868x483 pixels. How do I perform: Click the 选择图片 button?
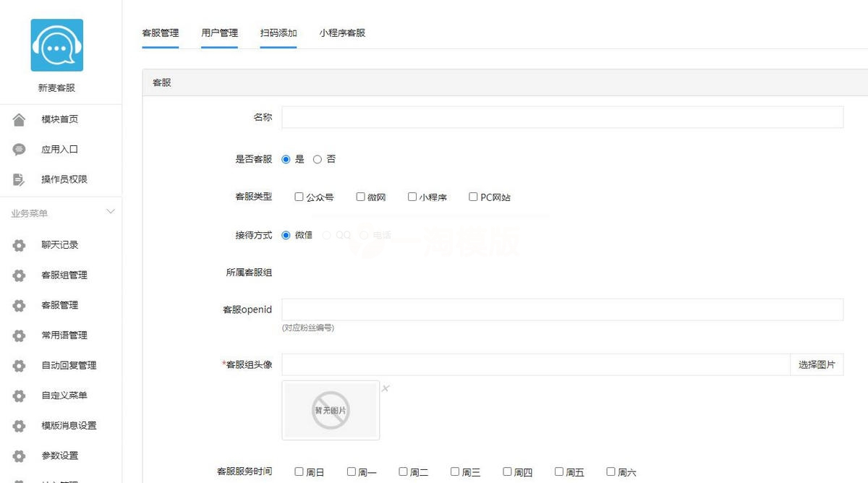817,365
